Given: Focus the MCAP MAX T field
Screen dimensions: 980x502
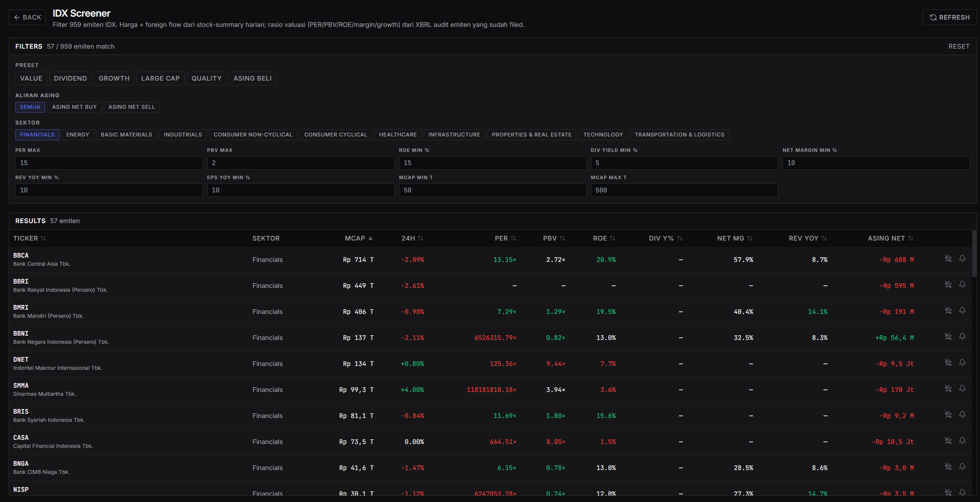Looking at the screenshot, I should (684, 190).
